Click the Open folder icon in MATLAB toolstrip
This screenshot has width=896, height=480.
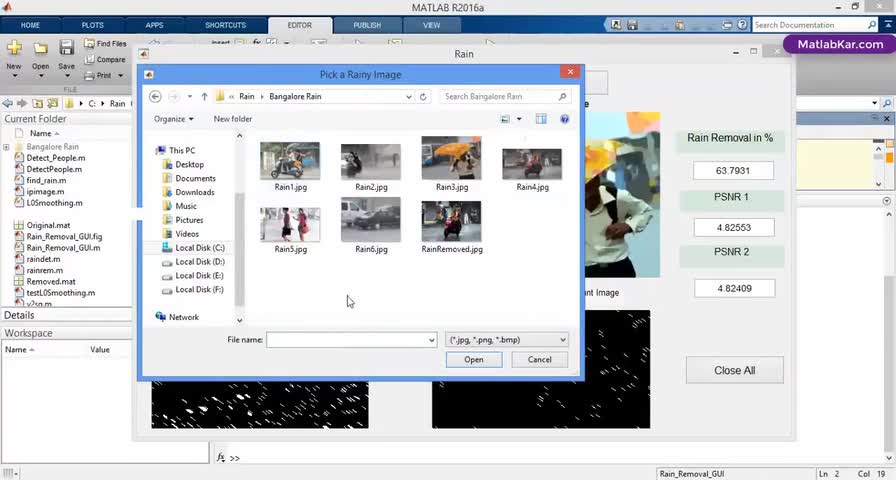pos(40,48)
